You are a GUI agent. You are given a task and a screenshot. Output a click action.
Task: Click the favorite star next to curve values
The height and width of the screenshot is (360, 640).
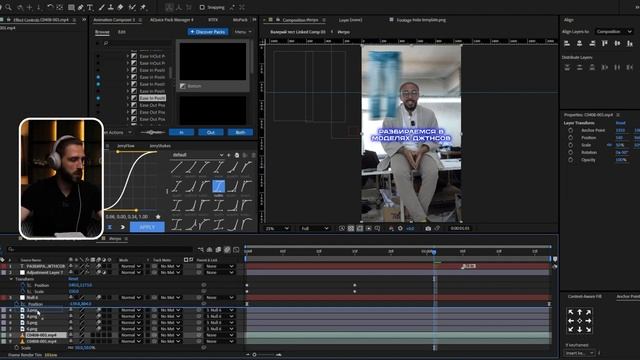[158, 217]
